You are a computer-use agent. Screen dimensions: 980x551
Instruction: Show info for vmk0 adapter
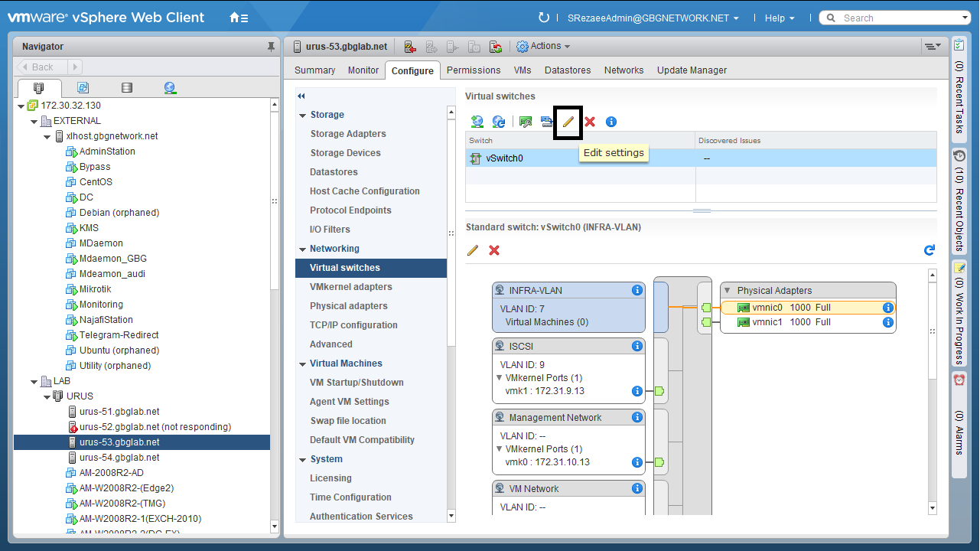pos(637,462)
